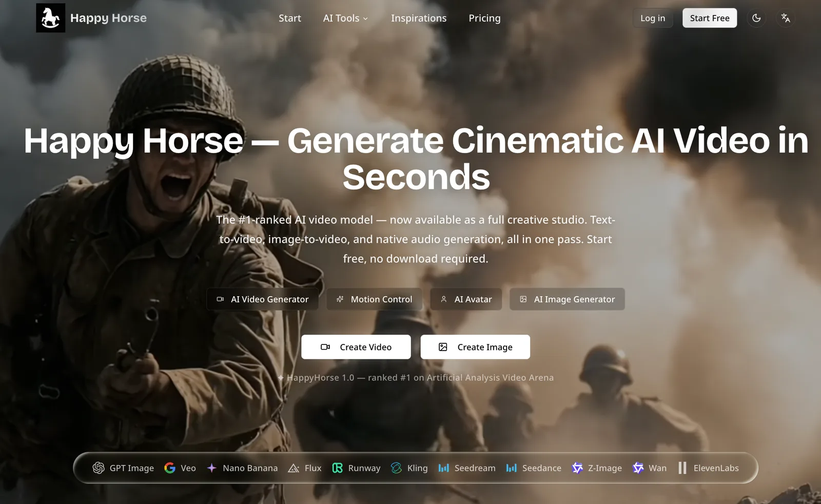This screenshot has height=504, width=821.
Task: Expand the AI Tools dropdown menu
Action: (x=345, y=18)
